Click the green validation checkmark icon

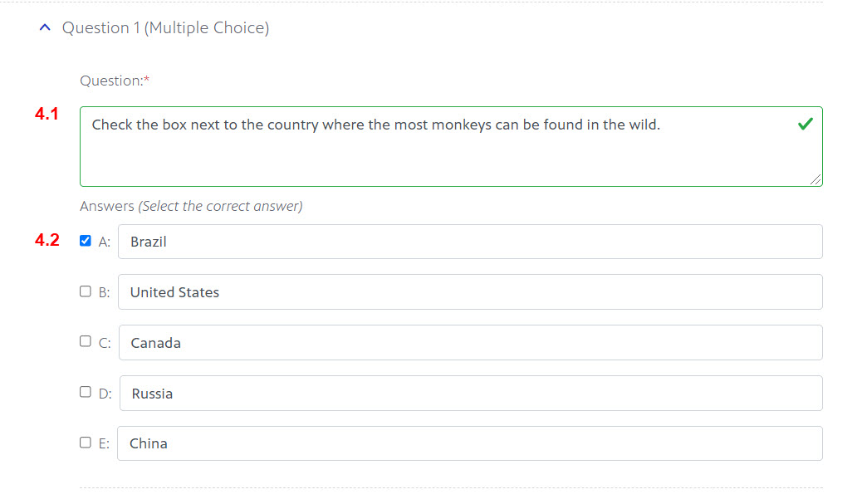click(805, 125)
